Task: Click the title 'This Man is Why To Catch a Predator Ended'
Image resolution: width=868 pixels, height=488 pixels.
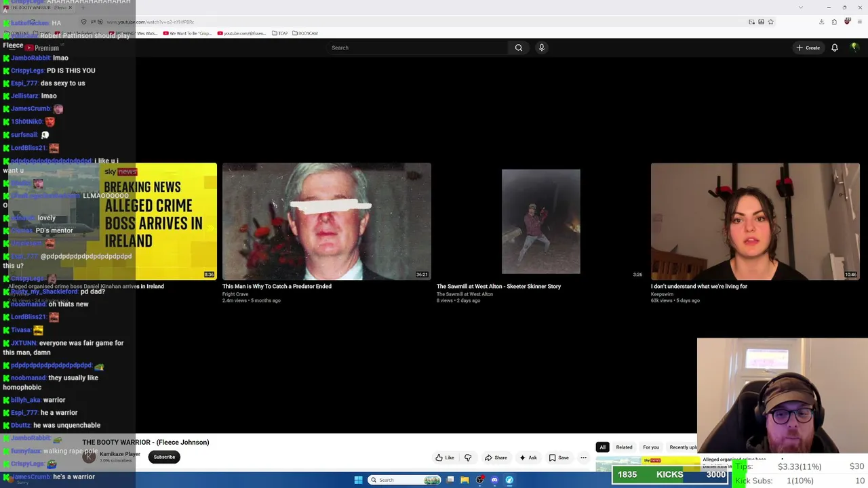Action: [x=277, y=286]
